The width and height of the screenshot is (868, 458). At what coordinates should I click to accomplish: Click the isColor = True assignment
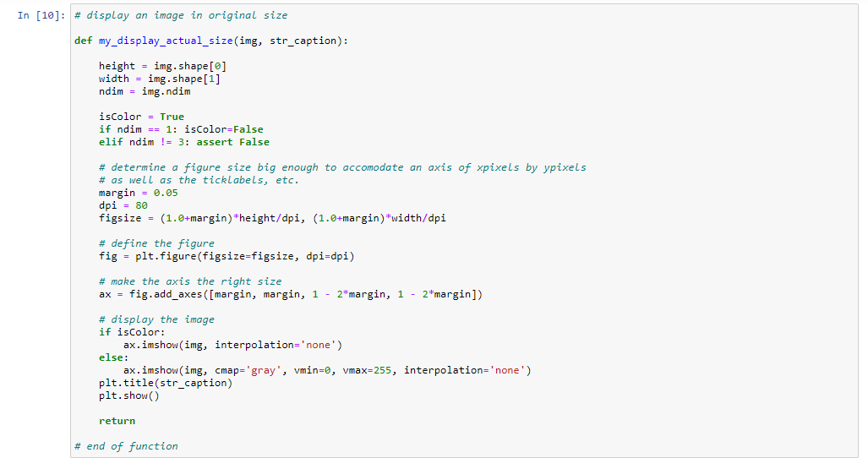click(x=141, y=117)
